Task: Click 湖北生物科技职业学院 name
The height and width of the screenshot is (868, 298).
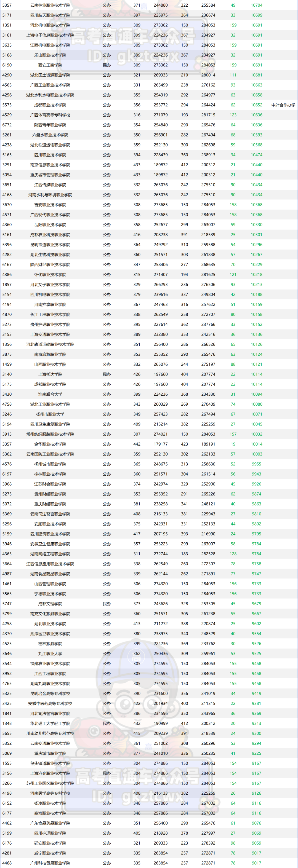Action: (x=50, y=255)
